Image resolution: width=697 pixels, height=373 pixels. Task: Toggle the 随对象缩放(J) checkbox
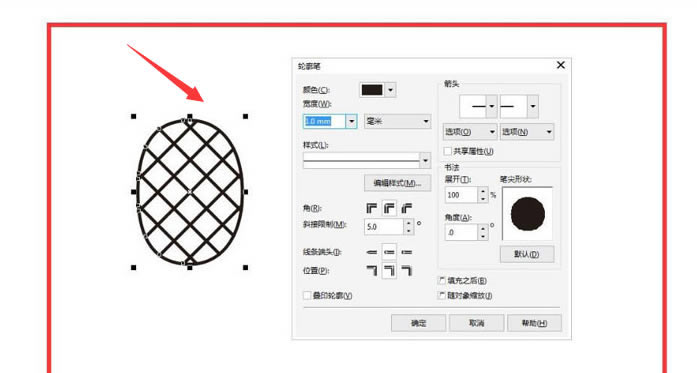point(442,295)
